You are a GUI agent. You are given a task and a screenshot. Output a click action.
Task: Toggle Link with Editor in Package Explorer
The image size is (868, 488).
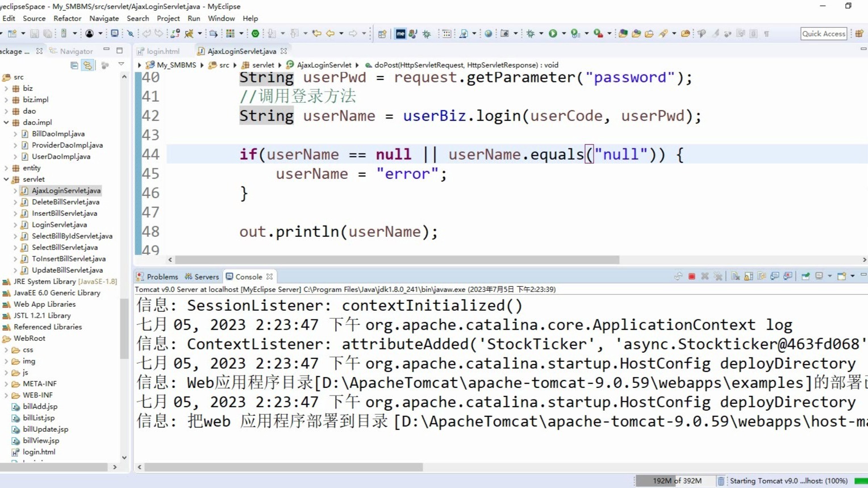pyautogui.click(x=87, y=65)
